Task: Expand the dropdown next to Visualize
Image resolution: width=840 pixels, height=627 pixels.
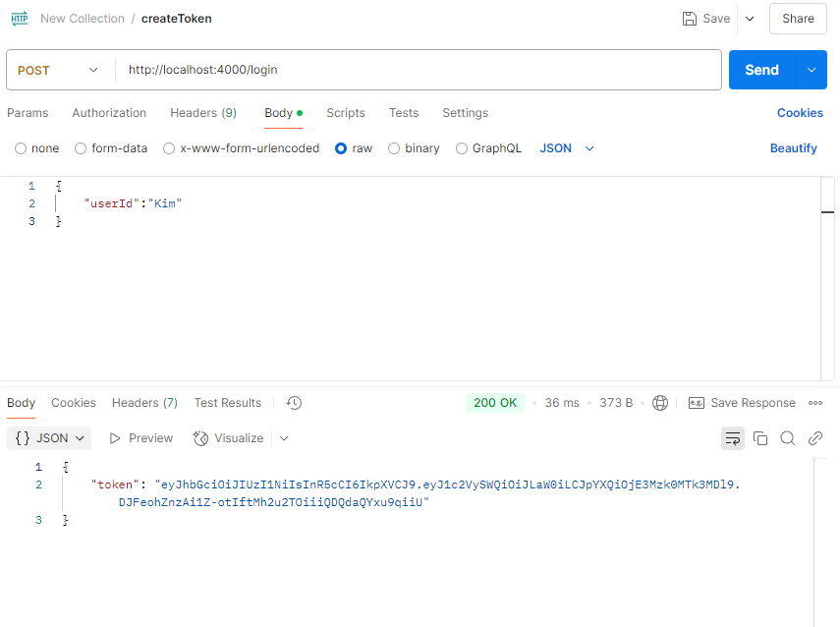Action: pyautogui.click(x=284, y=438)
